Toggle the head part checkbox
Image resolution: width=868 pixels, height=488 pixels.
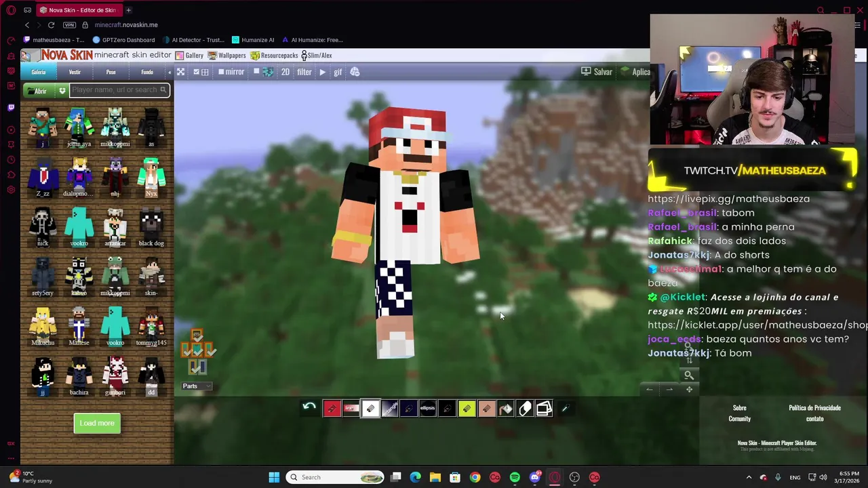tap(197, 335)
